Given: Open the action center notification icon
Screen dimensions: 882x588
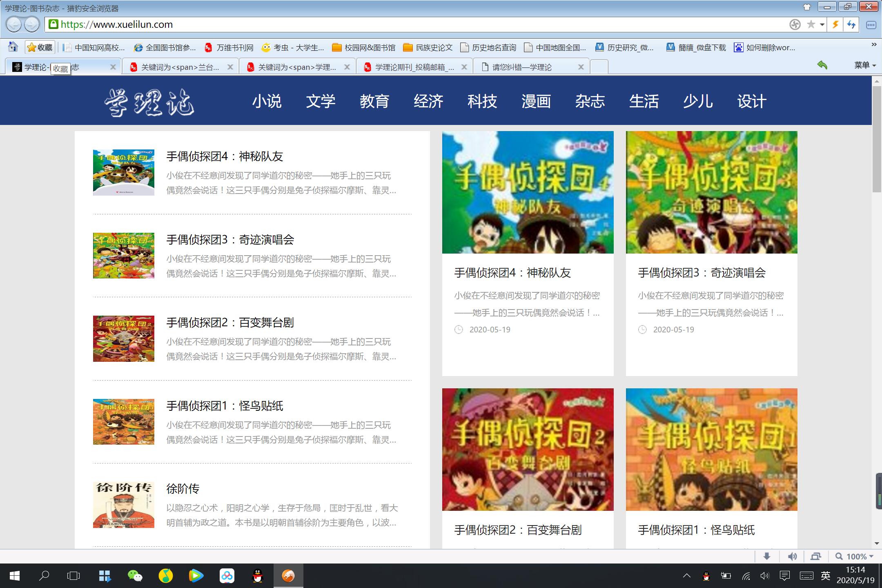Looking at the screenshot, I should 784,576.
